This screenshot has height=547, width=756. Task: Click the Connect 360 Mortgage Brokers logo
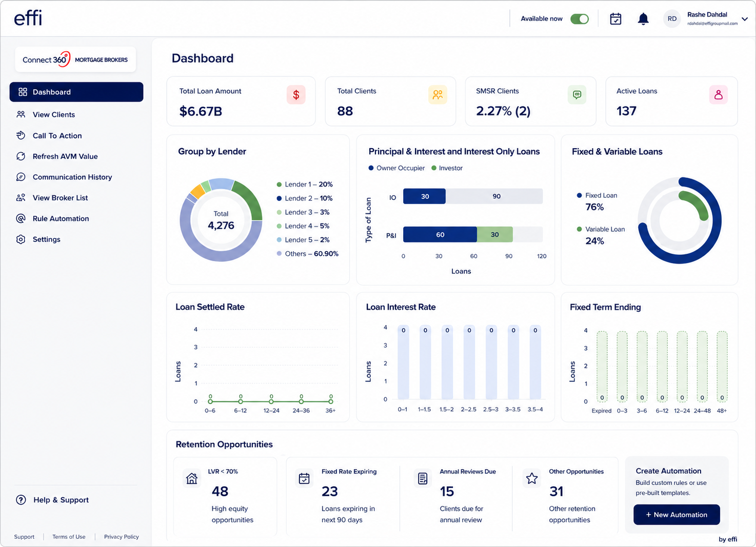pyautogui.click(x=75, y=59)
